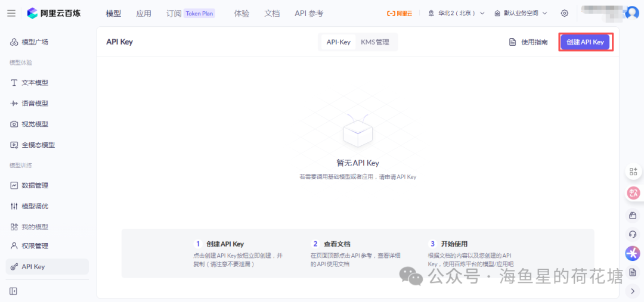Open the 应用 top navigation tab
The image size is (644, 302).
144,14
